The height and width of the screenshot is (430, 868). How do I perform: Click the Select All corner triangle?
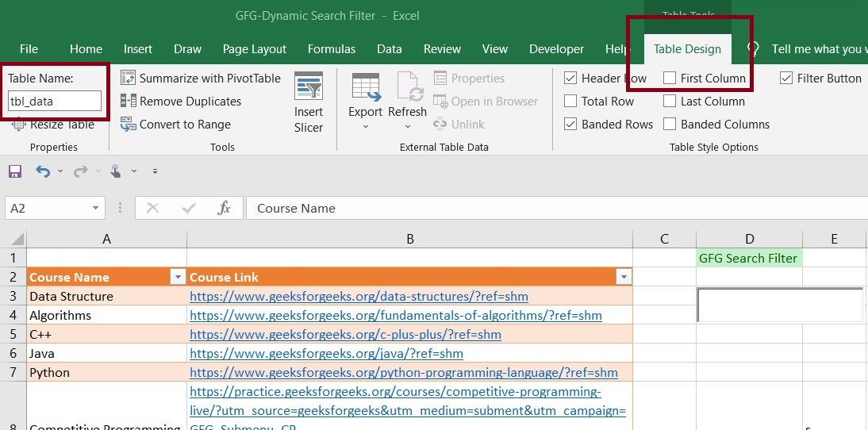[x=17, y=239]
